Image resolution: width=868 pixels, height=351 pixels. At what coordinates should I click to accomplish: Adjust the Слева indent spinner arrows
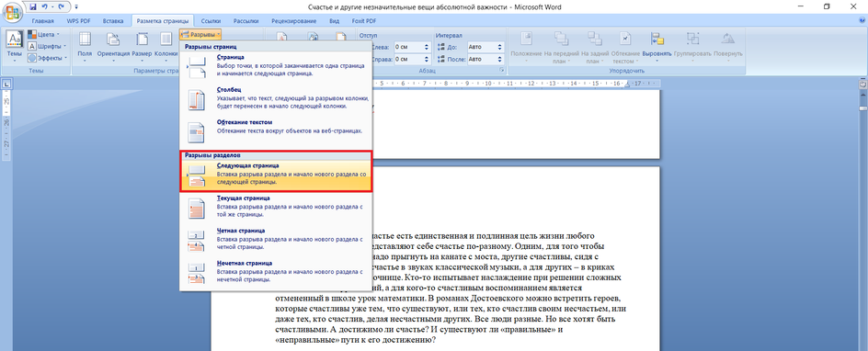coord(427,47)
